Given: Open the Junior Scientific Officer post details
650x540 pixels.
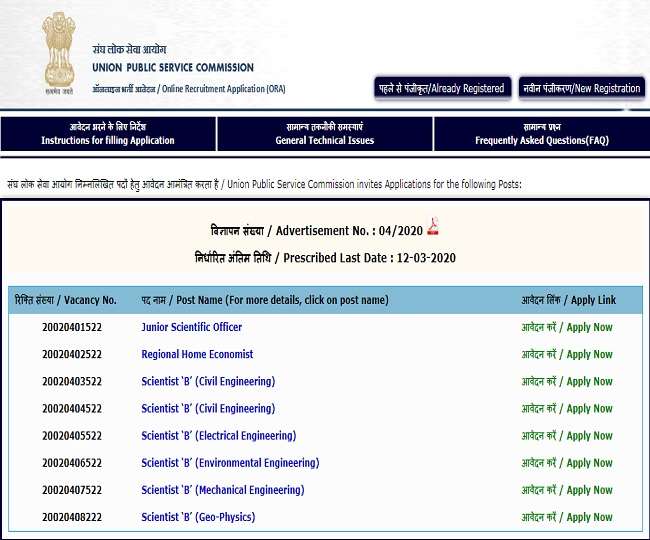Looking at the screenshot, I should [192, 327].
